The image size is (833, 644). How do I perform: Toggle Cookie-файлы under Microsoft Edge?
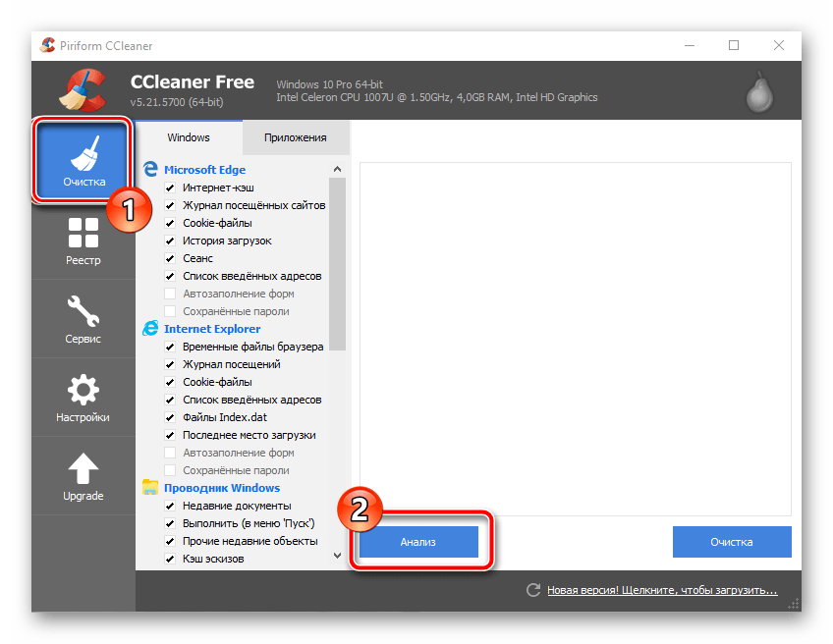click(170, 223)
